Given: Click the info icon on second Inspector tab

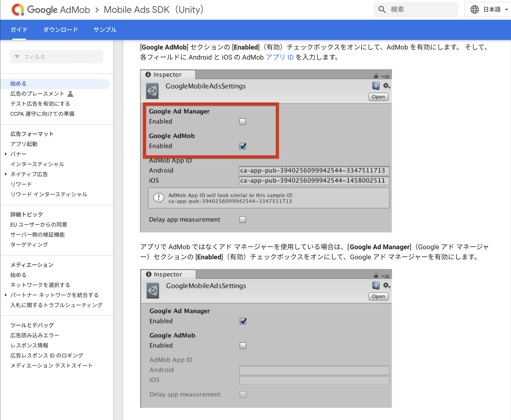Looking at the screenshot, I should click(x=149, y=274).
